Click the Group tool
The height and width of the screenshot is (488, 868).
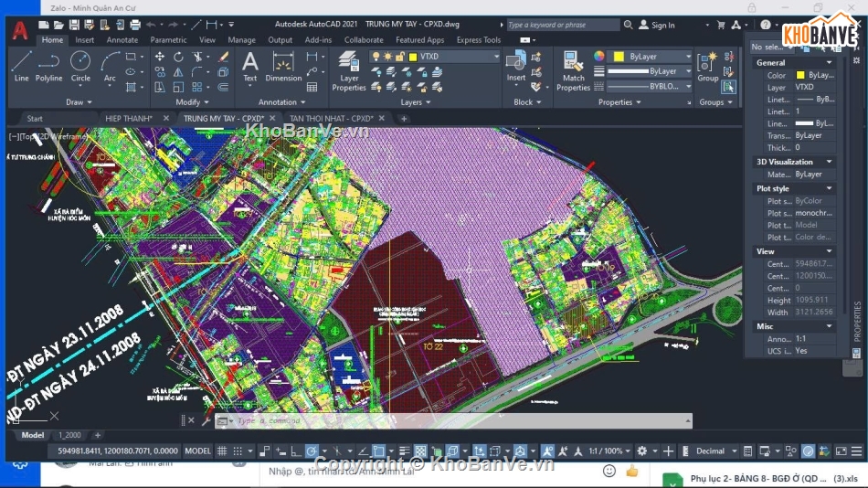[707, 67]
